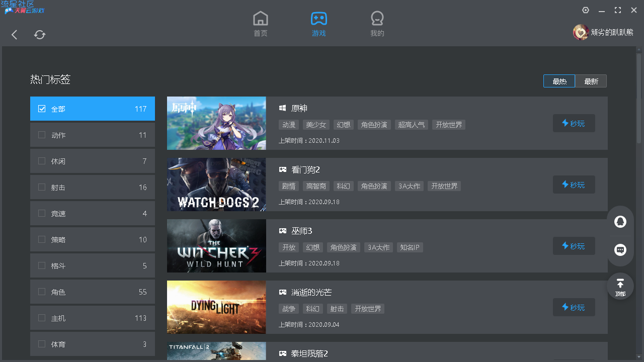Open the 泰坦陨落2 game title
The image size is (644, 362).
coord(310,353)
